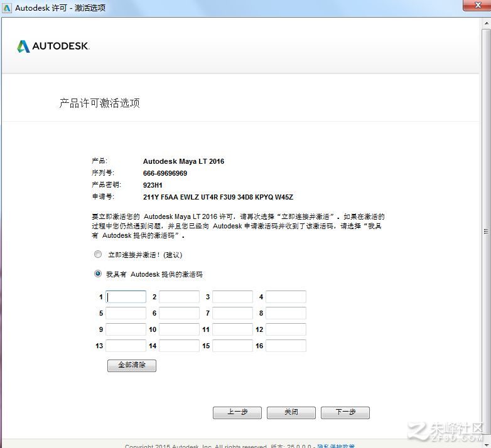
Task: Click the product key 923H1
Action: pyautogui.click(x=153, y=185)
